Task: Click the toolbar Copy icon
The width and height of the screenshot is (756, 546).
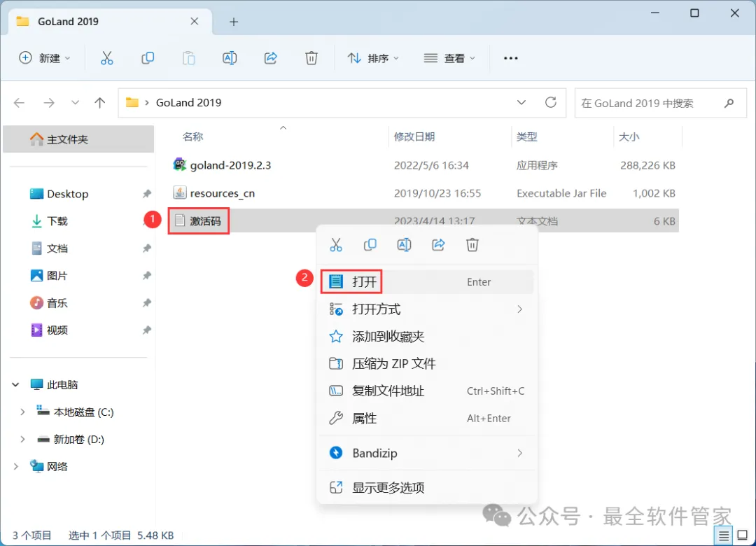Action: point(148,58)
